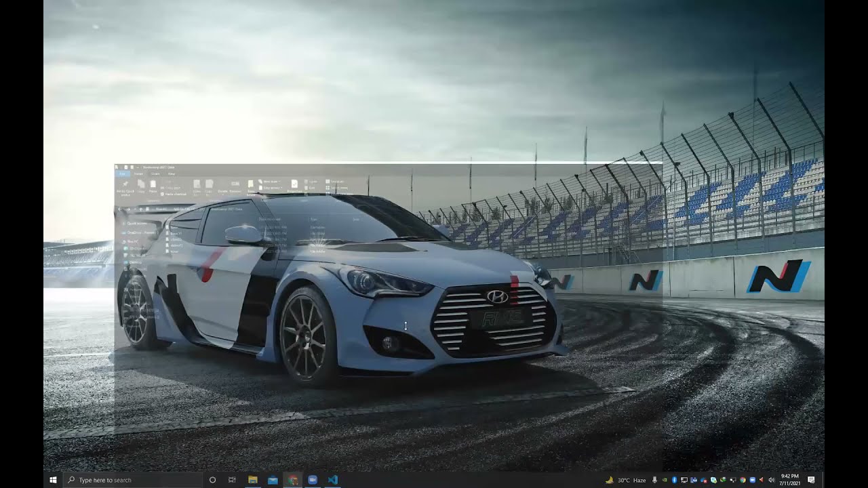The image size is (868, 488).
Task: Open File Explorer from the taskbar
Action: click(252, 480)
